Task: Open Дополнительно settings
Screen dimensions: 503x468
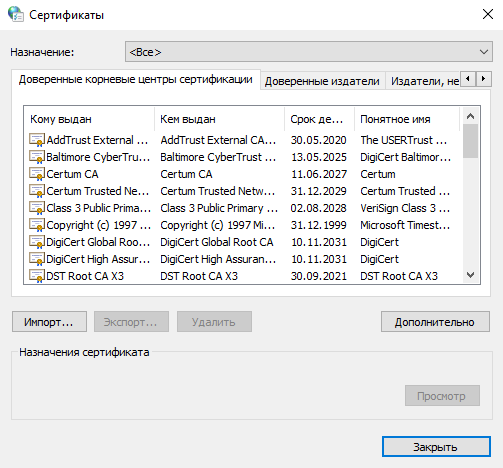Action: pos(435,322)
